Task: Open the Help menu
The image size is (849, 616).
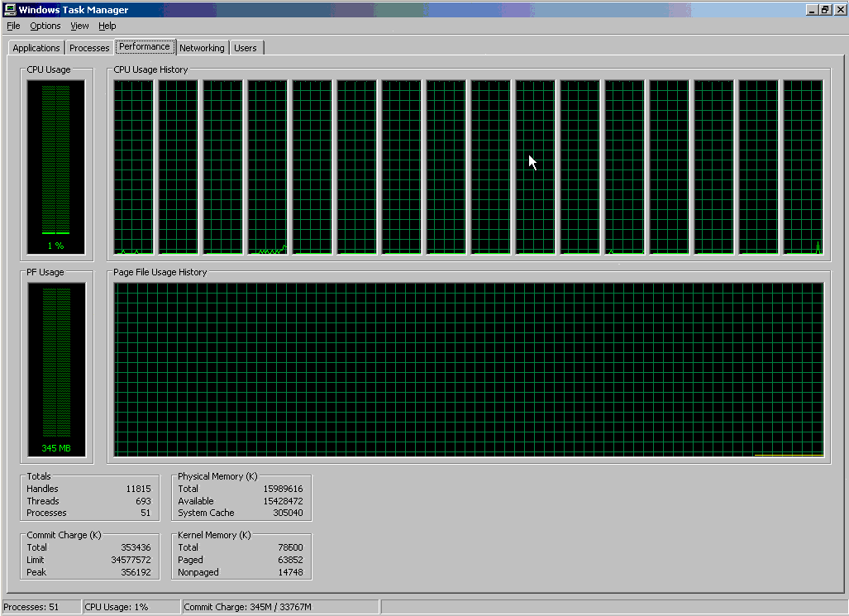Action: tap(107, 26)
